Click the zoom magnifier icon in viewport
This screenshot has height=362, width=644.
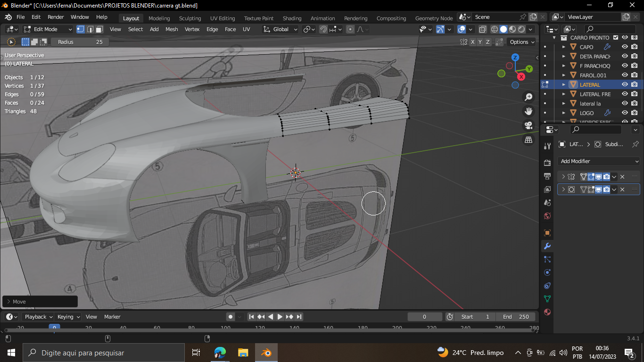528,97
